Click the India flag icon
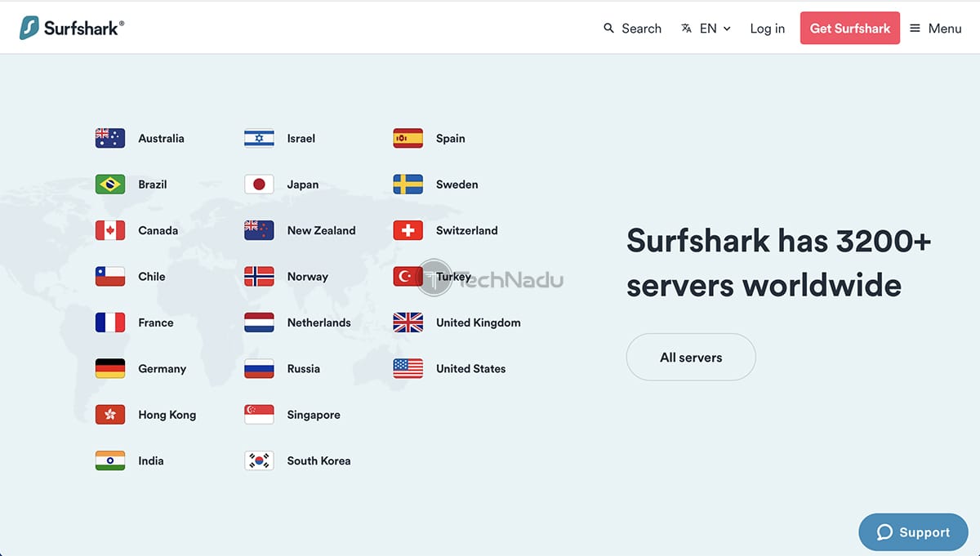The width and height of the screenshot is (980, 556). click(110, 460)
